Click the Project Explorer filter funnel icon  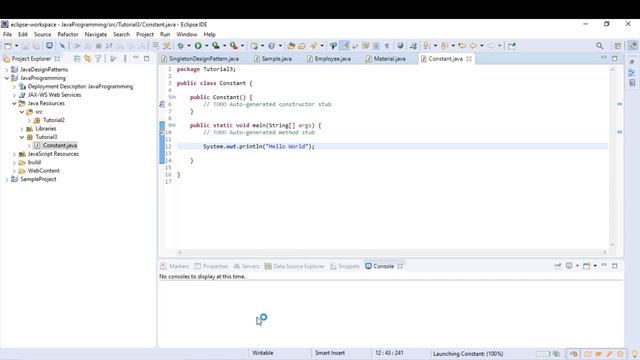[98, 59]
